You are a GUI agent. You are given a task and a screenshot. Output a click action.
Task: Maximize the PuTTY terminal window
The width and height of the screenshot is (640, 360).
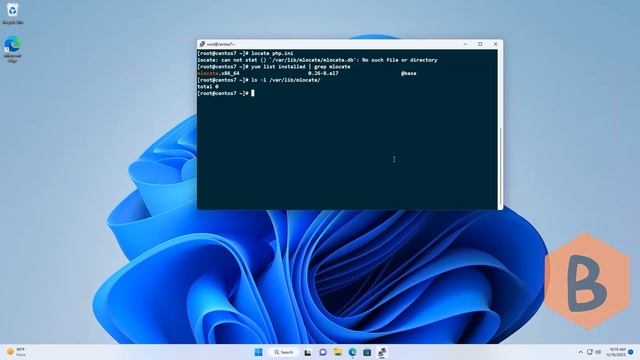point(480,44)
